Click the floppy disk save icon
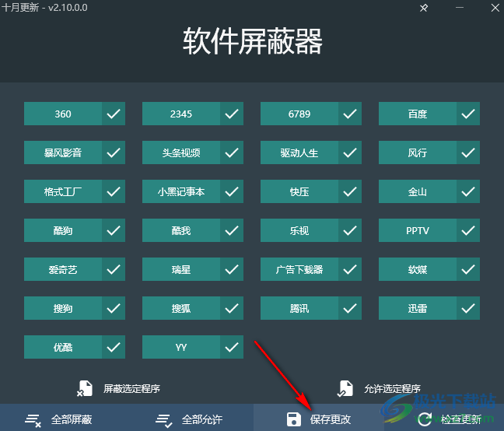 294,419
